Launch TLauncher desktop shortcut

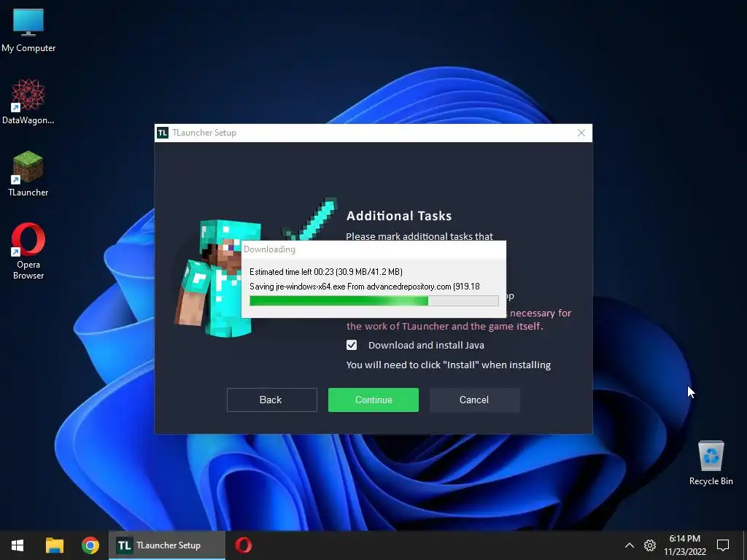pyautogui.click(x=28, y=174)
